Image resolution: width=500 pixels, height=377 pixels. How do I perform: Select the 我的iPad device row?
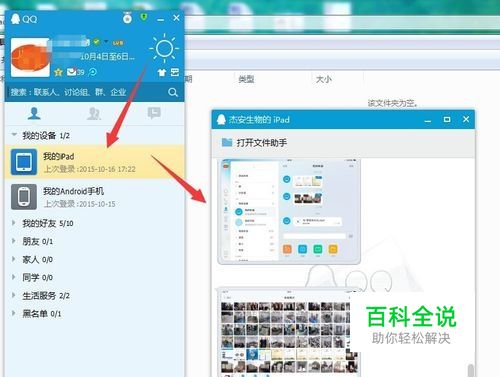pos(94,162)
